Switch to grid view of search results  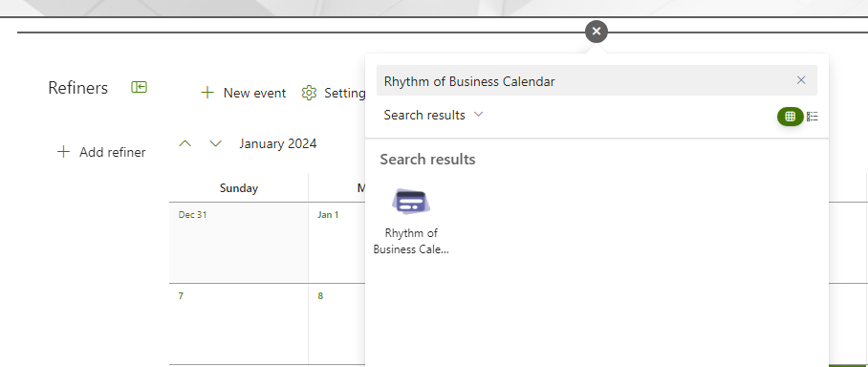click(x=790, y=117)
